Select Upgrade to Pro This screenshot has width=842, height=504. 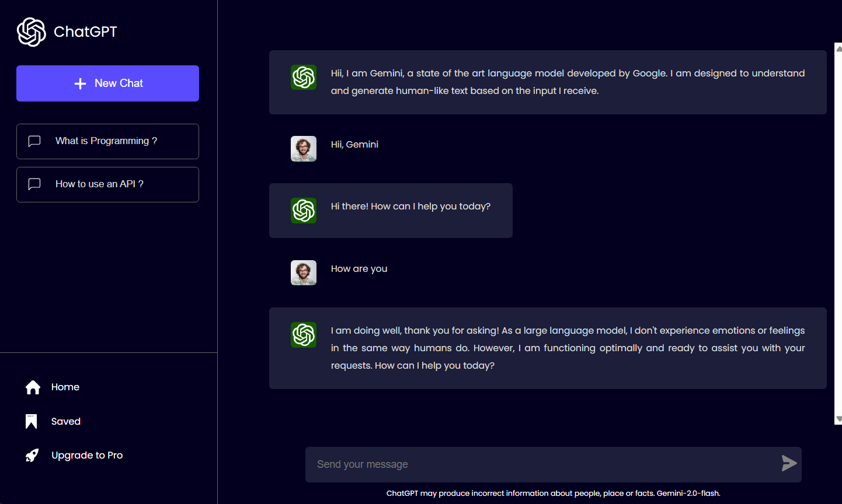pos(87,455)
